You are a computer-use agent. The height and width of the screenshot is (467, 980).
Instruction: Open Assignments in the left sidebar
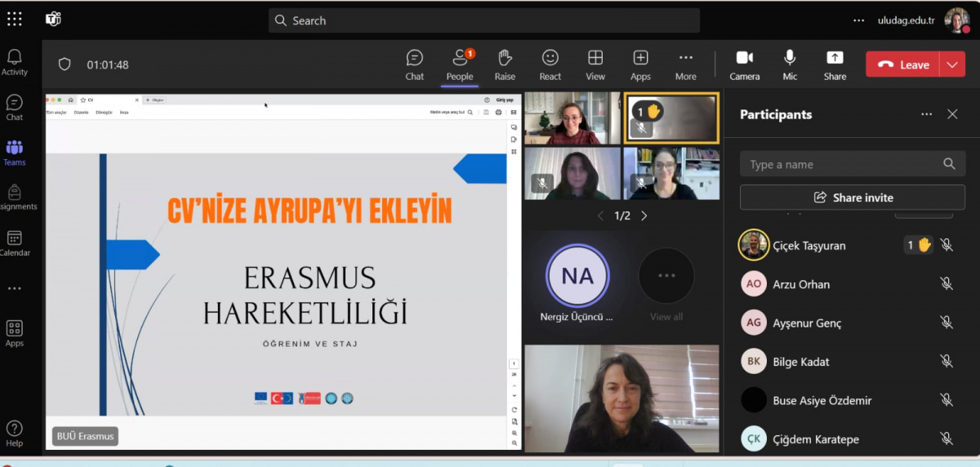tap(15, 198)
